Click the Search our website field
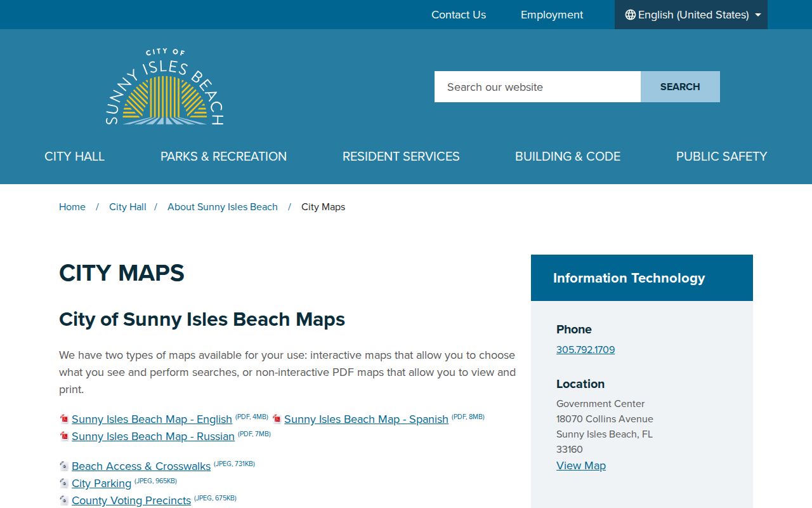 pyautogui.click(x=537, y=87)
